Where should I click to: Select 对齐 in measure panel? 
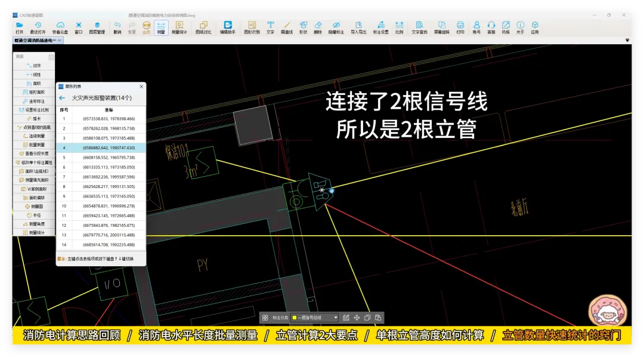33,66
